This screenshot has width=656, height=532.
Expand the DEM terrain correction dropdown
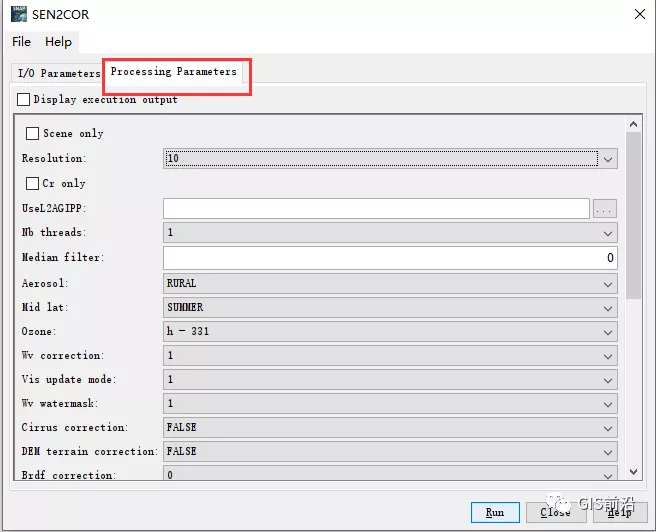tap(390, 452)
